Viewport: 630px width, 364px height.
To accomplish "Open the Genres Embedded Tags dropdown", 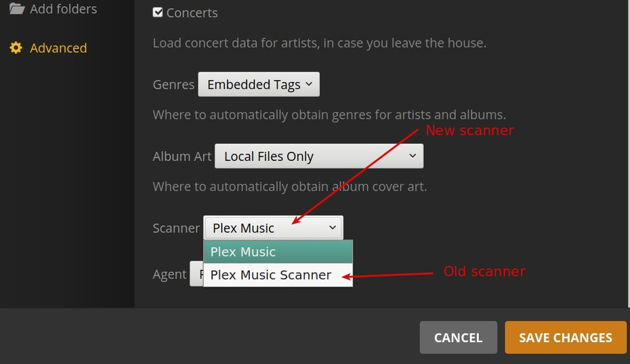I will (x=258, y=85).
